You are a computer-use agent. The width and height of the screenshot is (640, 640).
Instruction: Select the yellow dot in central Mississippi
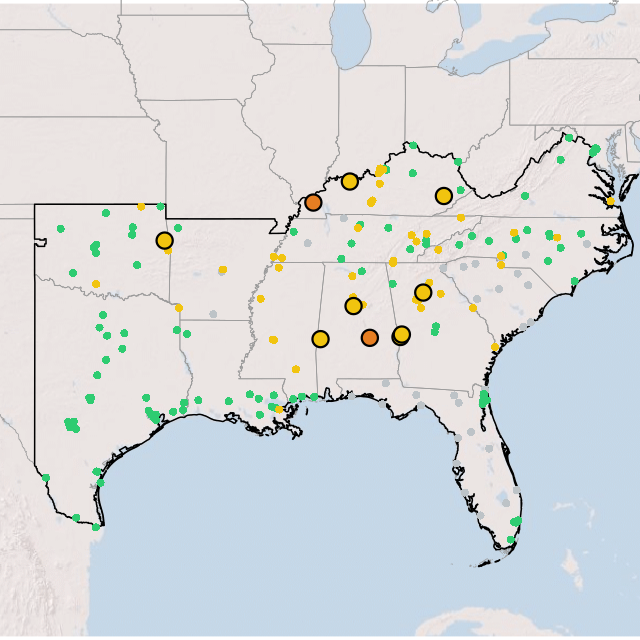[x=273, y=340]
